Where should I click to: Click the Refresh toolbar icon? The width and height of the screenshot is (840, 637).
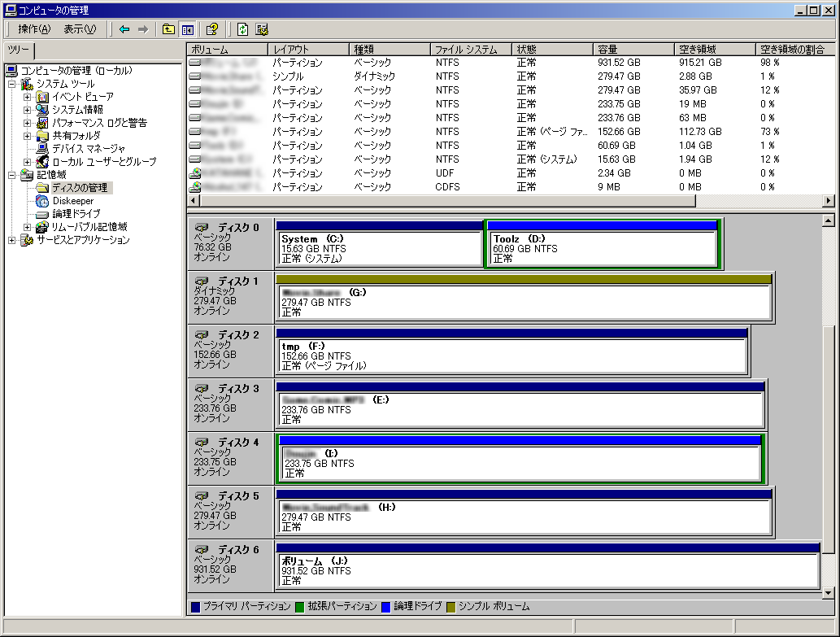point(242,29)
